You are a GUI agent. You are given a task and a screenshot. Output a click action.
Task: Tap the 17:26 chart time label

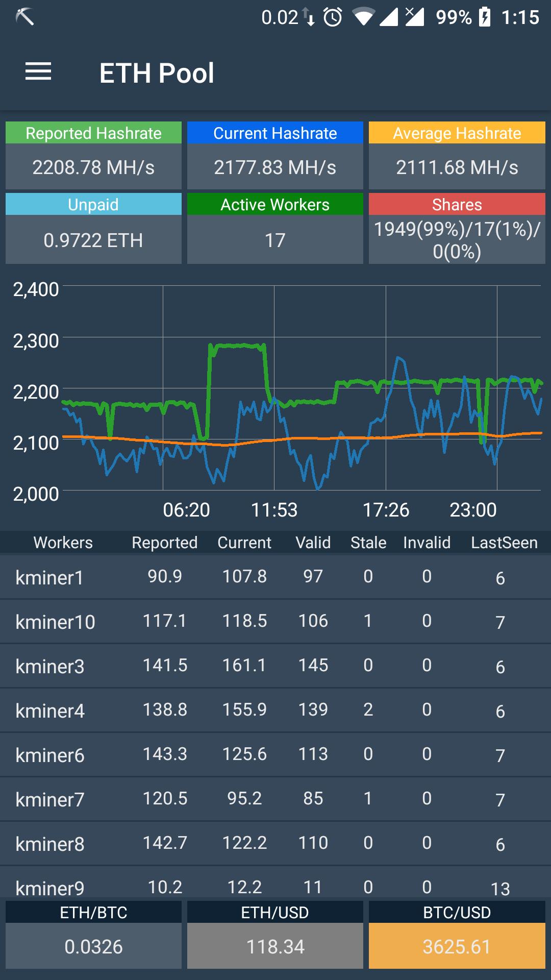386,510
